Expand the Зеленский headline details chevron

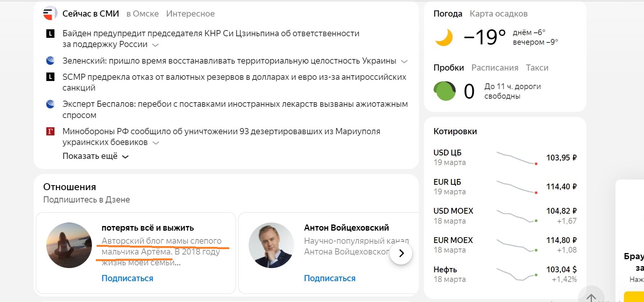click(404, 61)
